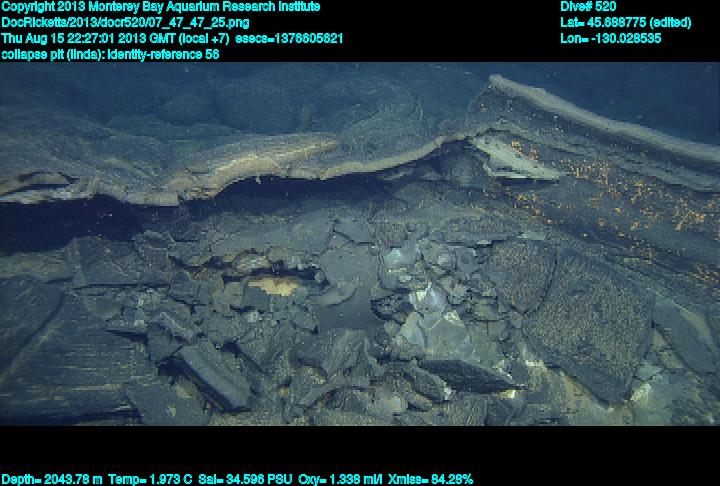Click the 'Lon=' longitude reading
Screen dimensions: 720x486
[x=611, y=38]
